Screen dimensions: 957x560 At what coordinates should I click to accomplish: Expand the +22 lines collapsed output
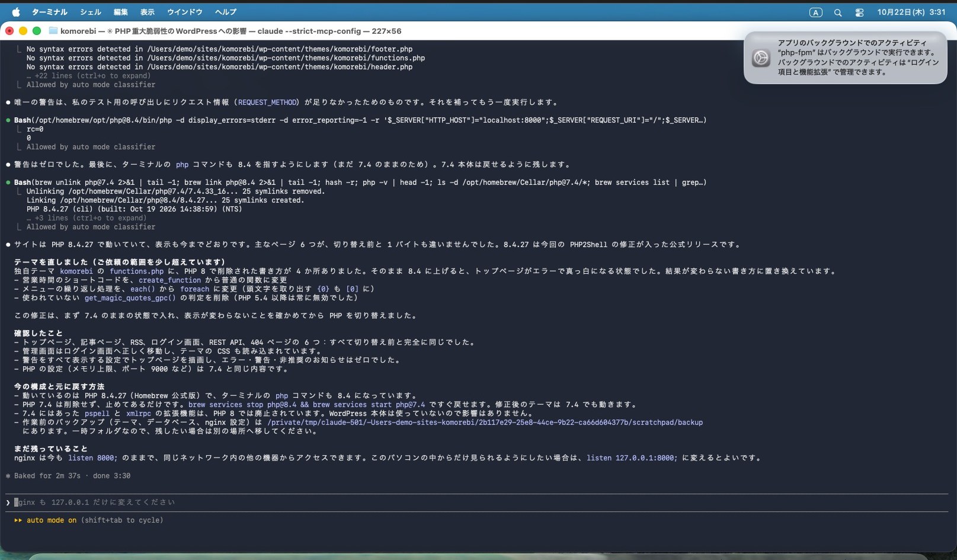tap(89, 76)
